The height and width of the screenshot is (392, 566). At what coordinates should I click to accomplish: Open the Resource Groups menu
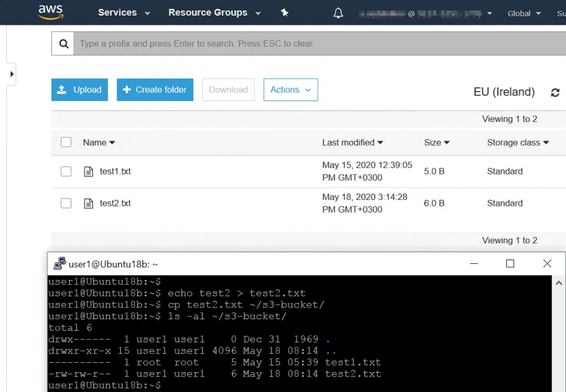coord(214,13)
